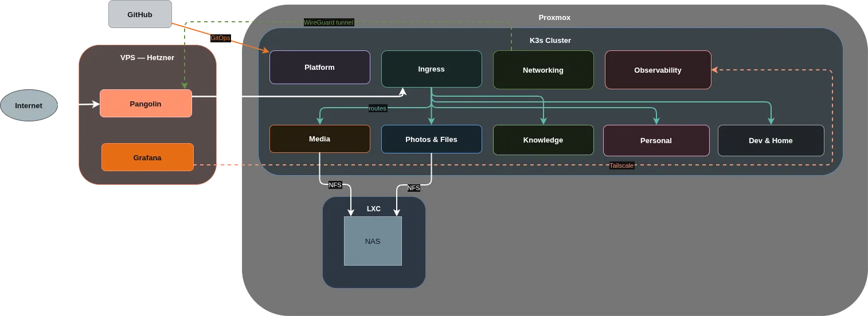868x316 pixels.
Task: Click the orange Grafana box
Action: 147,157
